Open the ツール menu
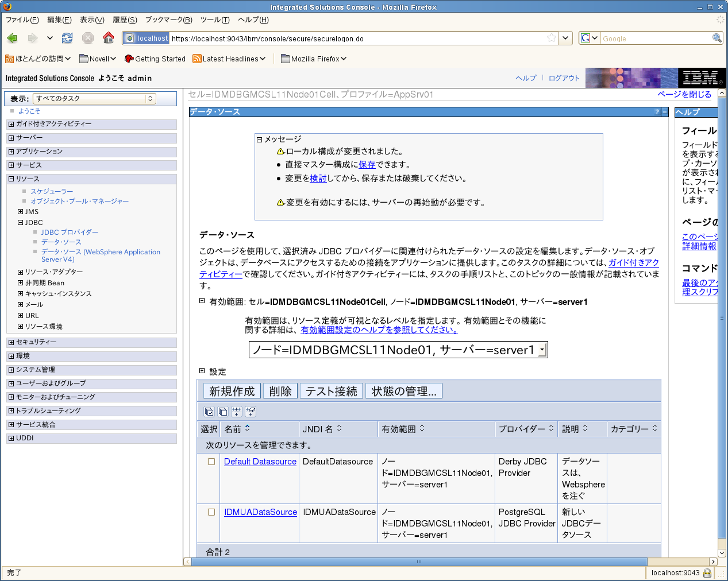This screenshot has width=728, height=581. tap(215, 20)
